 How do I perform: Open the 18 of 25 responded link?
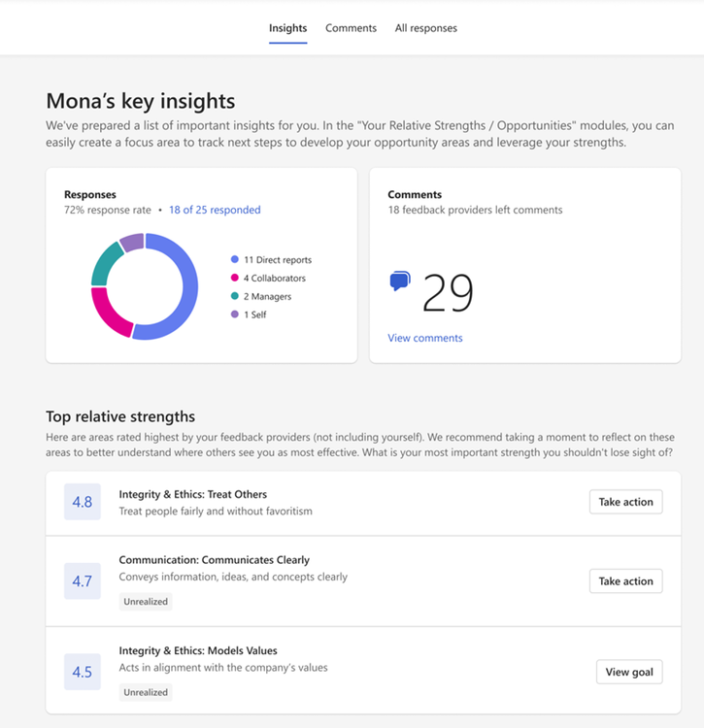click(215, 210)
